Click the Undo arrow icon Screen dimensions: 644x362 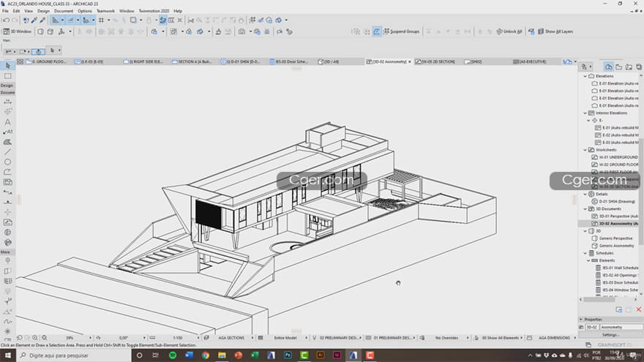(6, 20)
